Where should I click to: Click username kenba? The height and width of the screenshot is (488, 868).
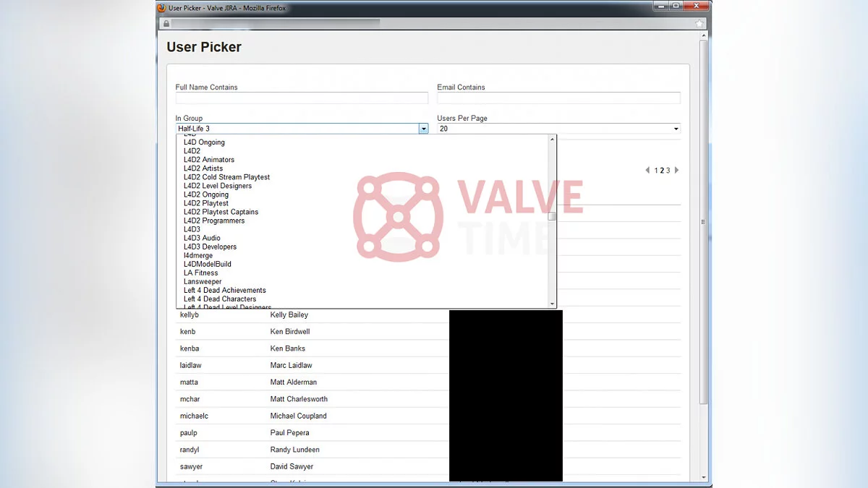point(190,348)
